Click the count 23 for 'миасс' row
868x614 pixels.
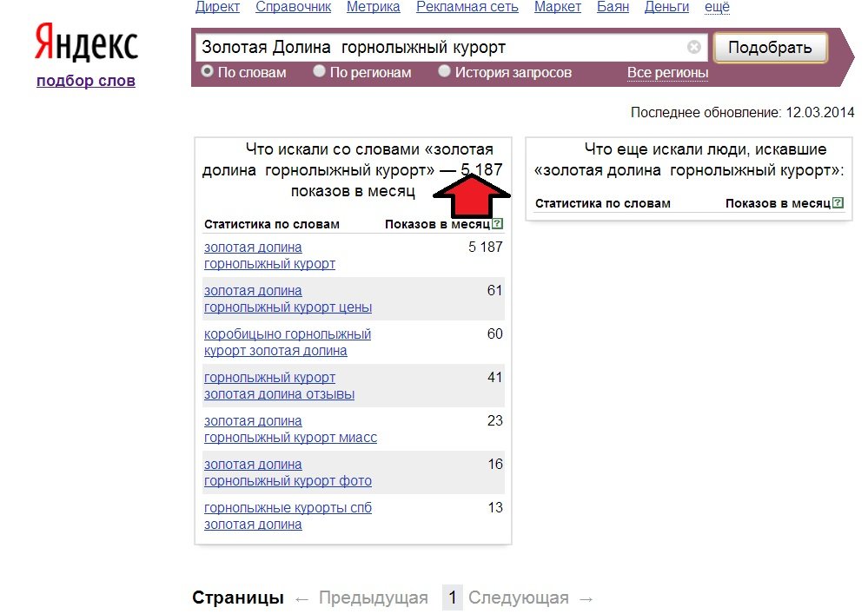(x=495, y=420)
